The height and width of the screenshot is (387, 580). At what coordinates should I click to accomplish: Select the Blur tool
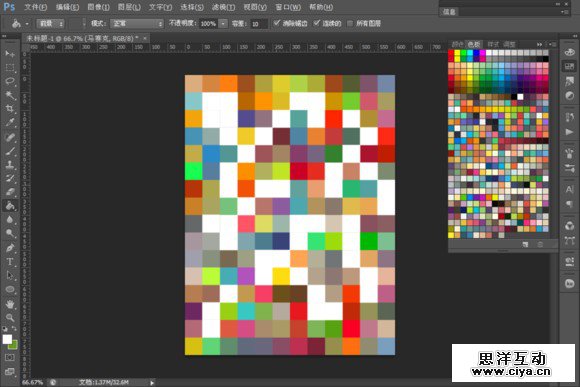[x=10, y=220]
